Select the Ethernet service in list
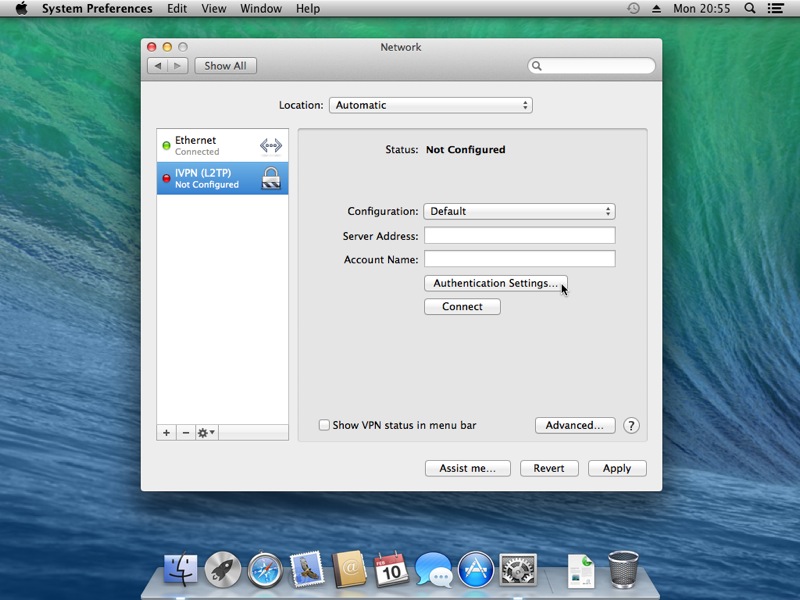 pyautogui.click(x=222, y=145)
